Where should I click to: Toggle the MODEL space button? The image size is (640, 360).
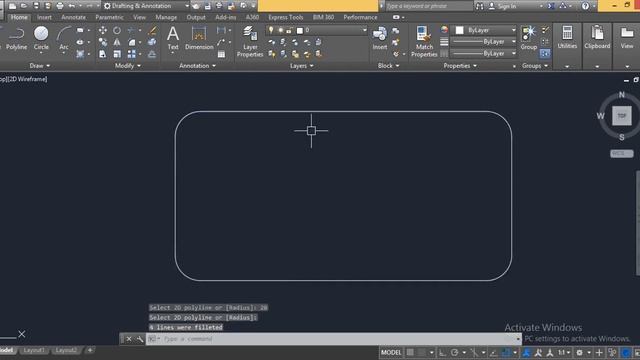(391, 352)
